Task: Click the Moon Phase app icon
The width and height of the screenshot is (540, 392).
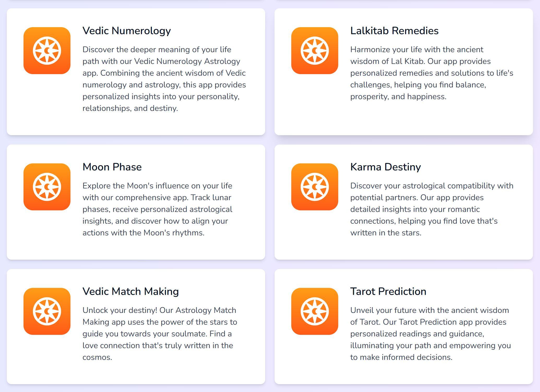Action: 47,187
